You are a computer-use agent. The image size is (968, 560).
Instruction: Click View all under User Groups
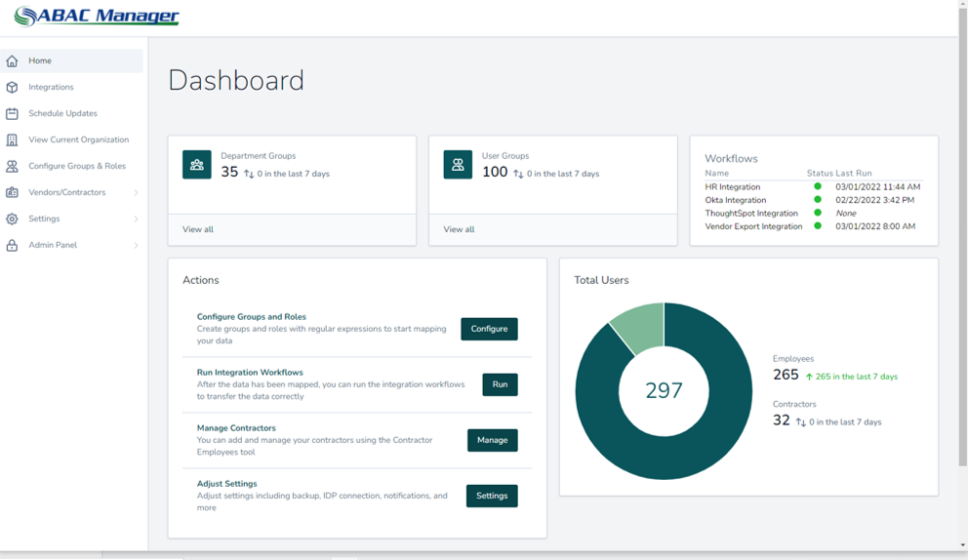click(x=459, y=229)
